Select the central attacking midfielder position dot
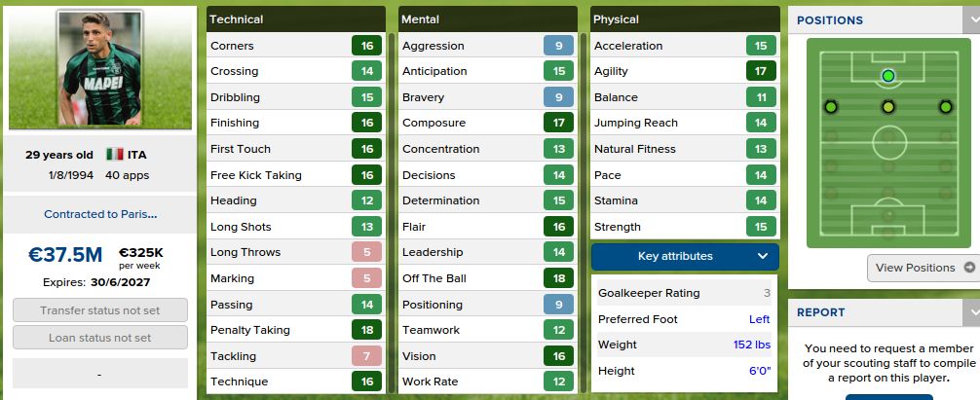This screenshot has height=400, width=980. pyautogui.click(x=887, y=107)
